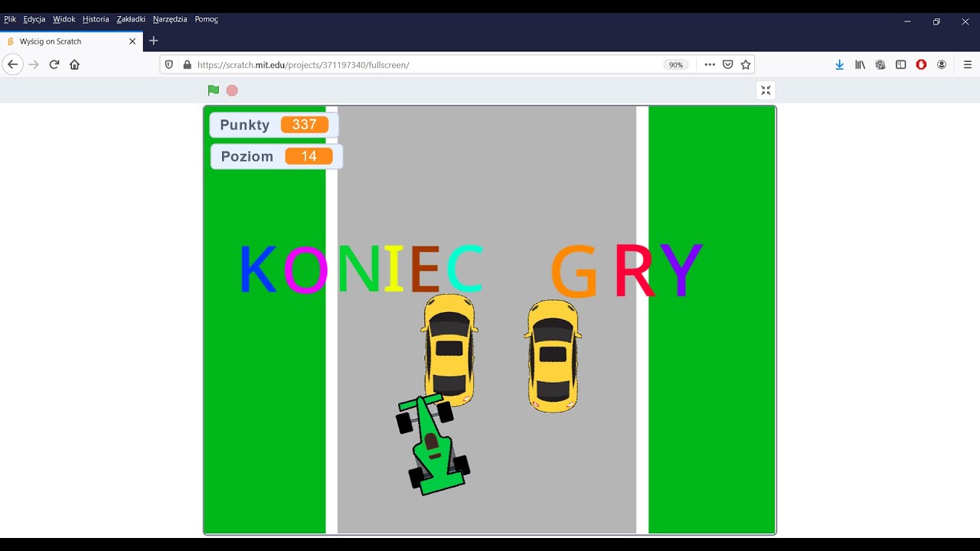
Task: Click the forward navigation arrow
Action: tap(33, 64)
